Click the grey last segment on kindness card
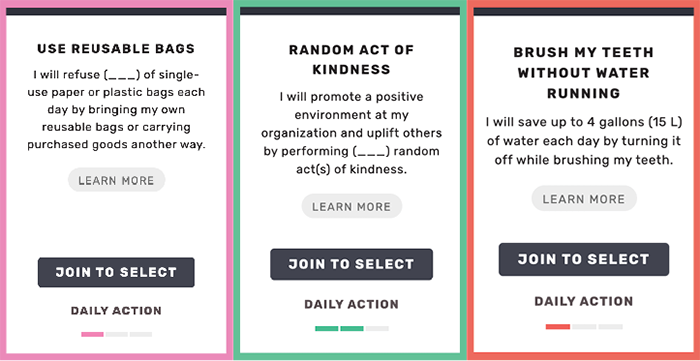Screen dimensions: 700x361 pyautogui.click(x=377, y=328)
